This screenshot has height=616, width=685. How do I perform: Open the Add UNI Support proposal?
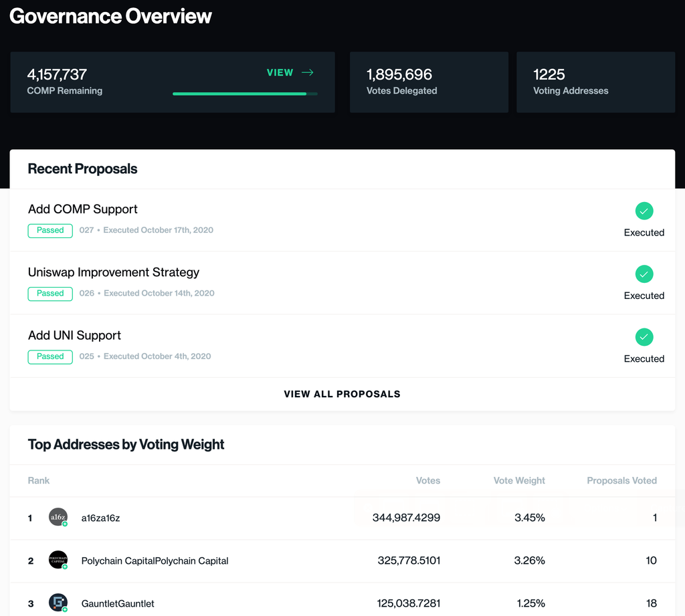point(74,335)
